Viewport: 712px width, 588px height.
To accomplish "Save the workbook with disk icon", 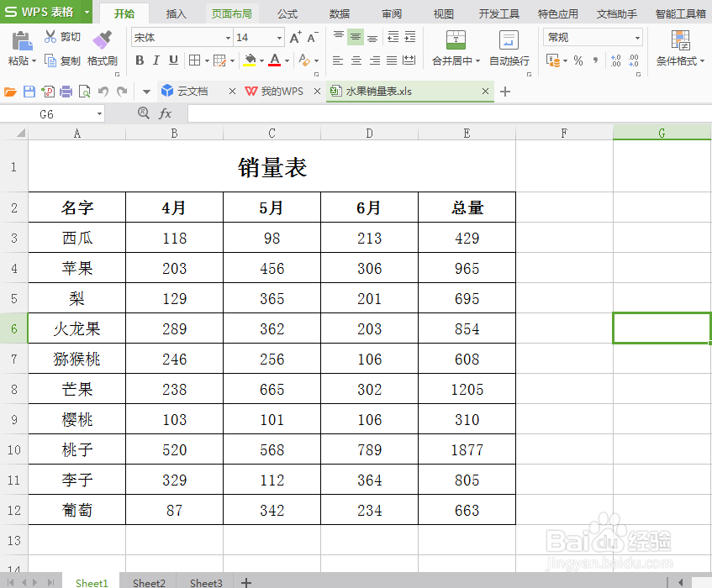I will click(x=29, y=92).
